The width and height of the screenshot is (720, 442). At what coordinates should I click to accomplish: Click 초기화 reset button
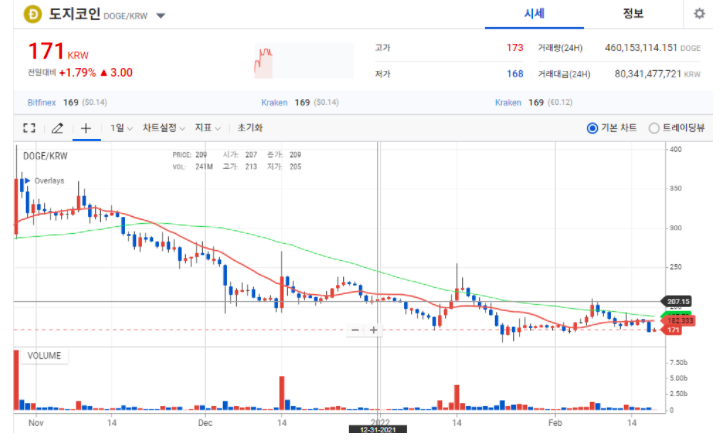click(x=250, y=128)
